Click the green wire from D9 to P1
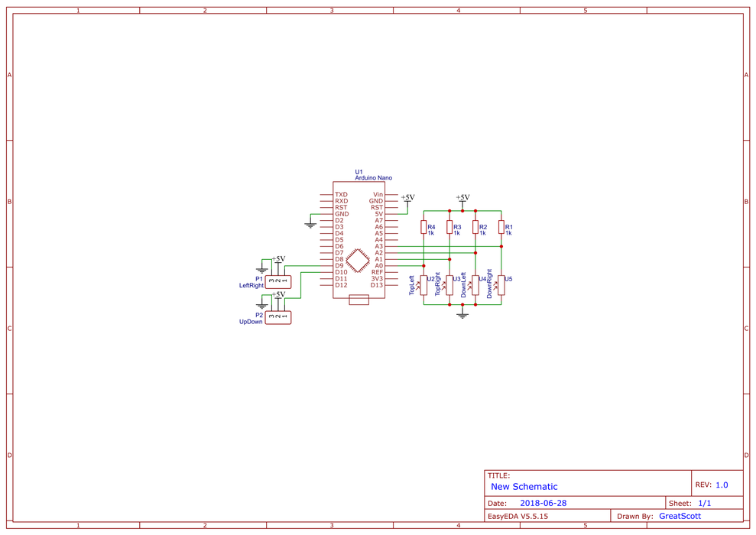Image resolution: width=756 pixels, height=535 pixels. pyautogui.click(x=302, y=265)
